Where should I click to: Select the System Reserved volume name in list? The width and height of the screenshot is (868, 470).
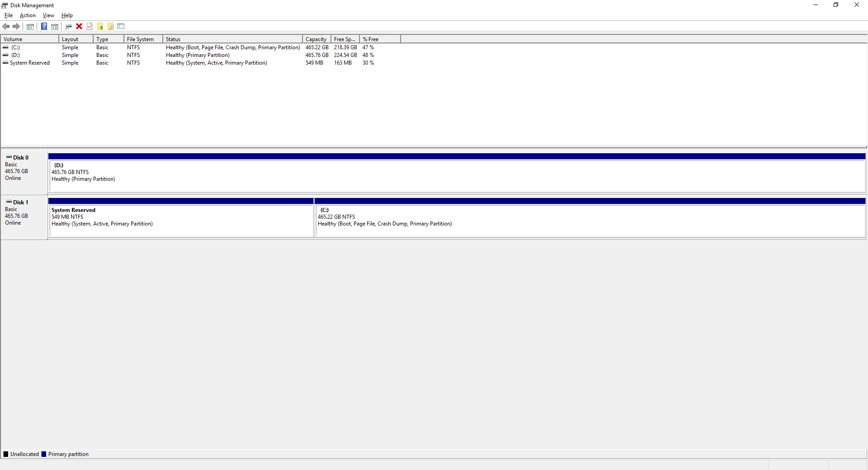[30, 63]
